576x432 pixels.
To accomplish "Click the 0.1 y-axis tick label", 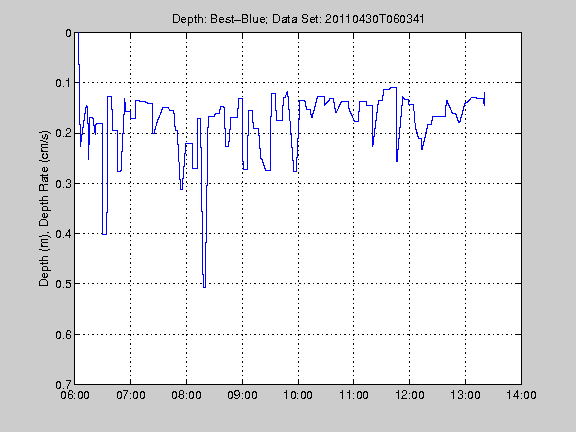I will click(63, 83).
